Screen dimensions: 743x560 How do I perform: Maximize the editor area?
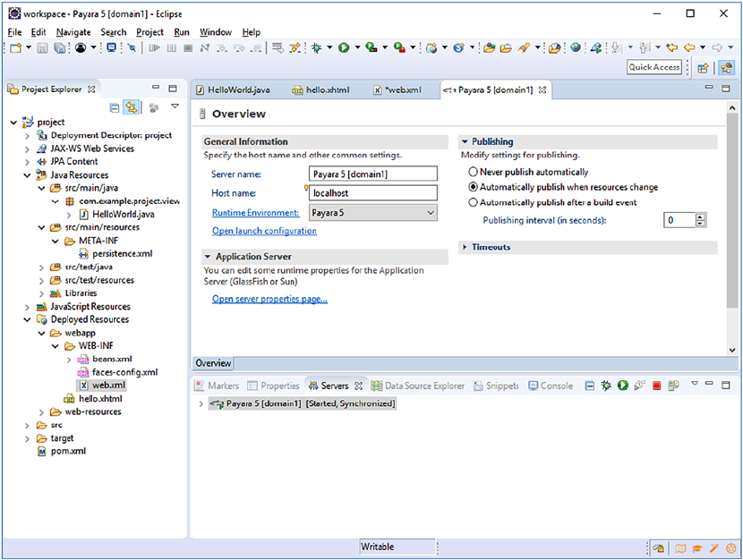(726, 89)
